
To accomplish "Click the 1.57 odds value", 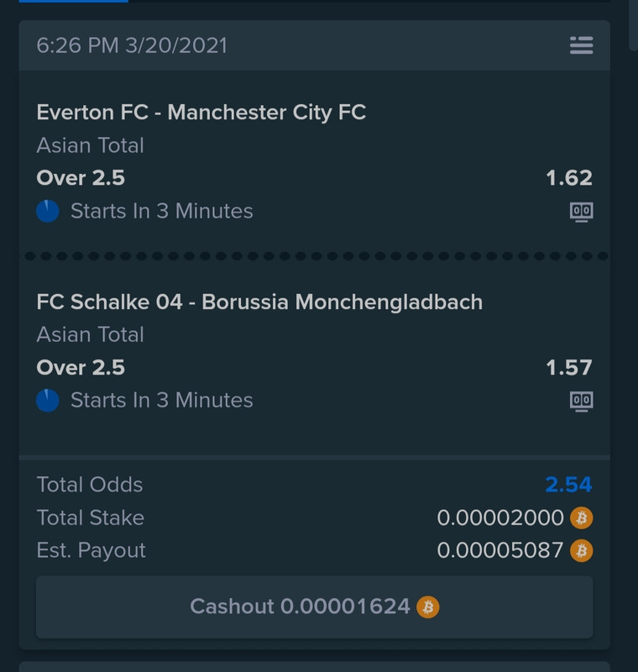I will pyautogui.click(x=569, y=368).
